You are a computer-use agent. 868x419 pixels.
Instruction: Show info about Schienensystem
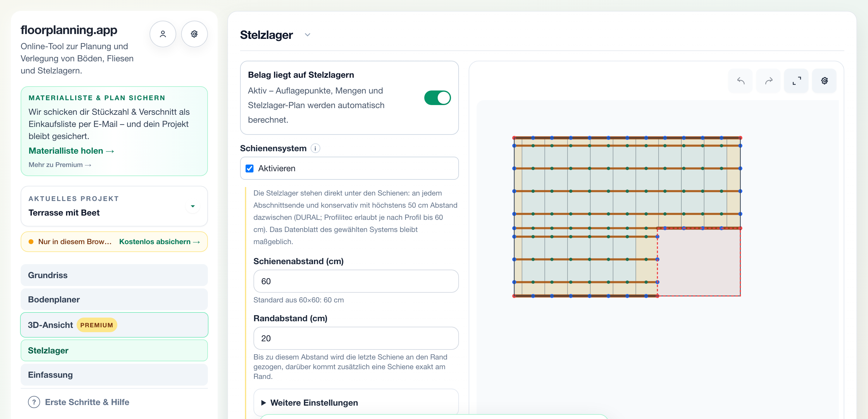(315, 148)
